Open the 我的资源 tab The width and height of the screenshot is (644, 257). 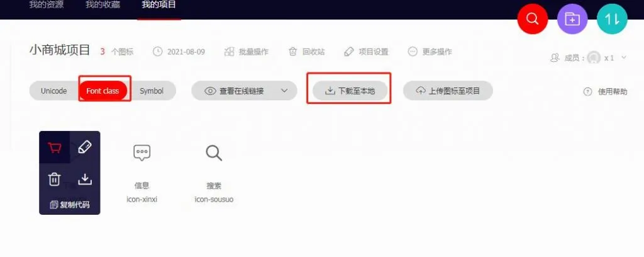coord(47,5)
